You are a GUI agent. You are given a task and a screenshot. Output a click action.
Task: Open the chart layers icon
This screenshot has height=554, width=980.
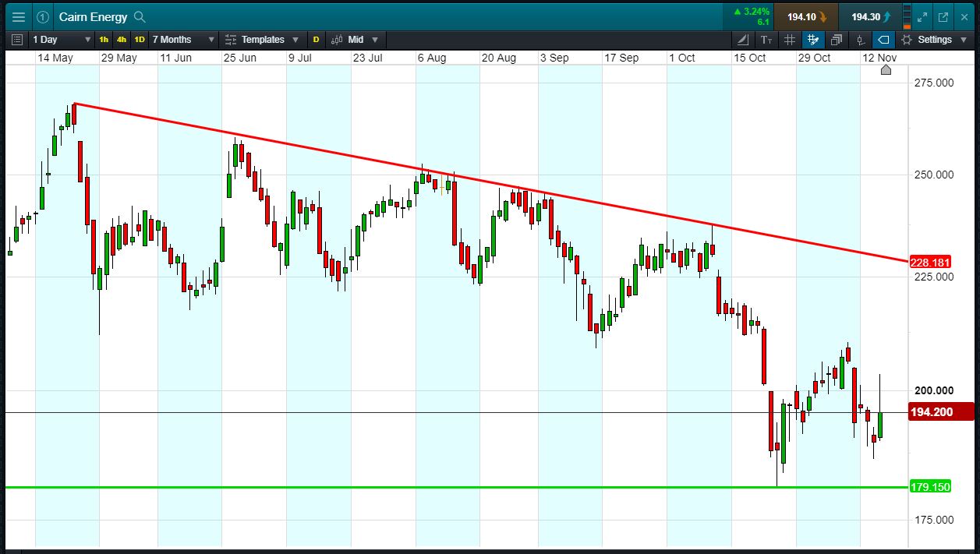coord(836,39)
